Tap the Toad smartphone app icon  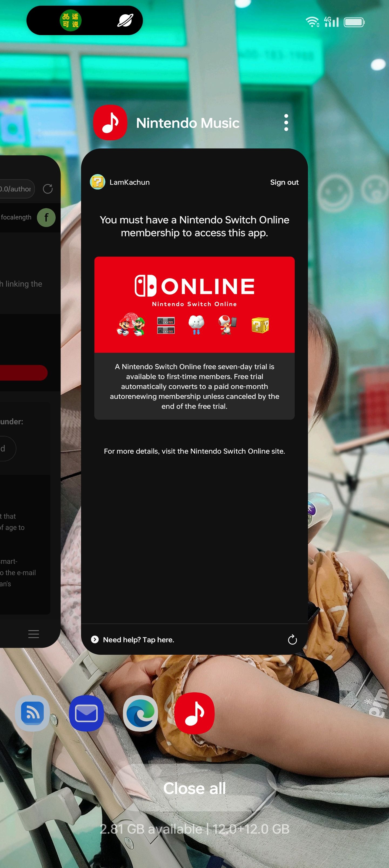coord(227,325)
